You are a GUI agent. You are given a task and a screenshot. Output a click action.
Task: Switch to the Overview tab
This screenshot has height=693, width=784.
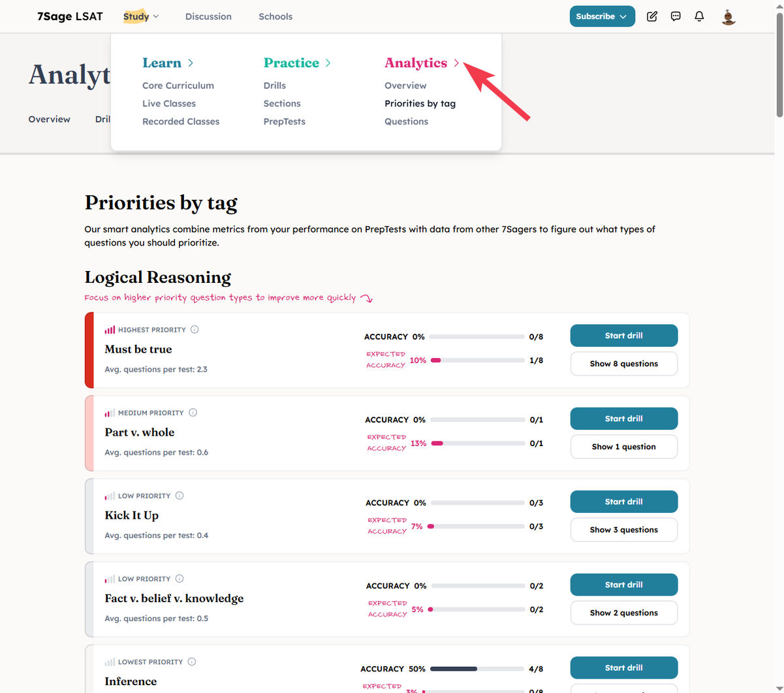coord(50,120)
